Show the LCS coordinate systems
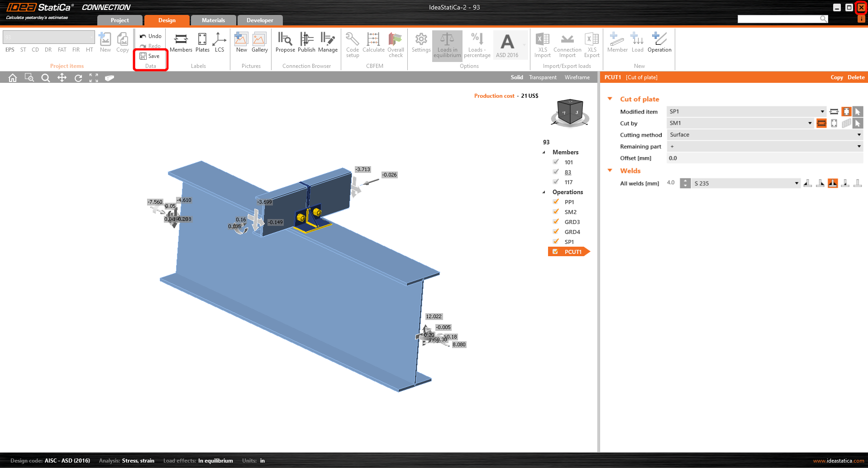 click(x=219, y=42)
